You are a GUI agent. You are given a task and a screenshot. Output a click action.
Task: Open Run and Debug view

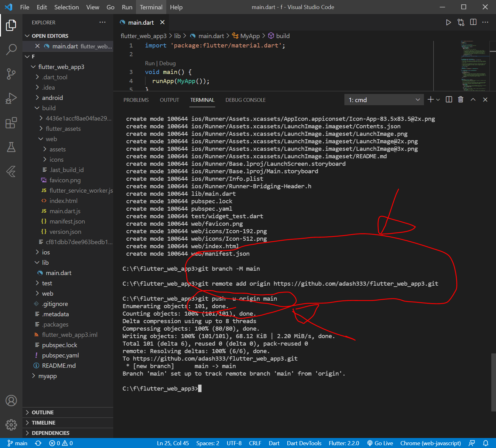pos(11,98)
